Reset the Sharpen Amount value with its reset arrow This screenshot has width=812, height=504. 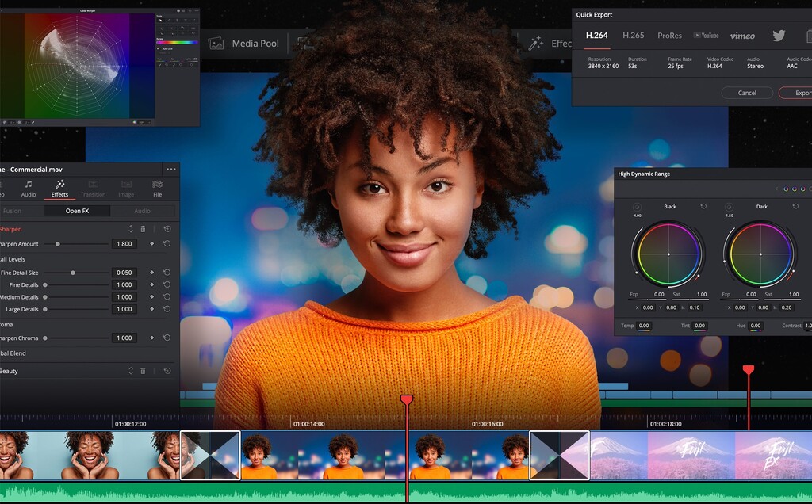[x=167, y=244]
